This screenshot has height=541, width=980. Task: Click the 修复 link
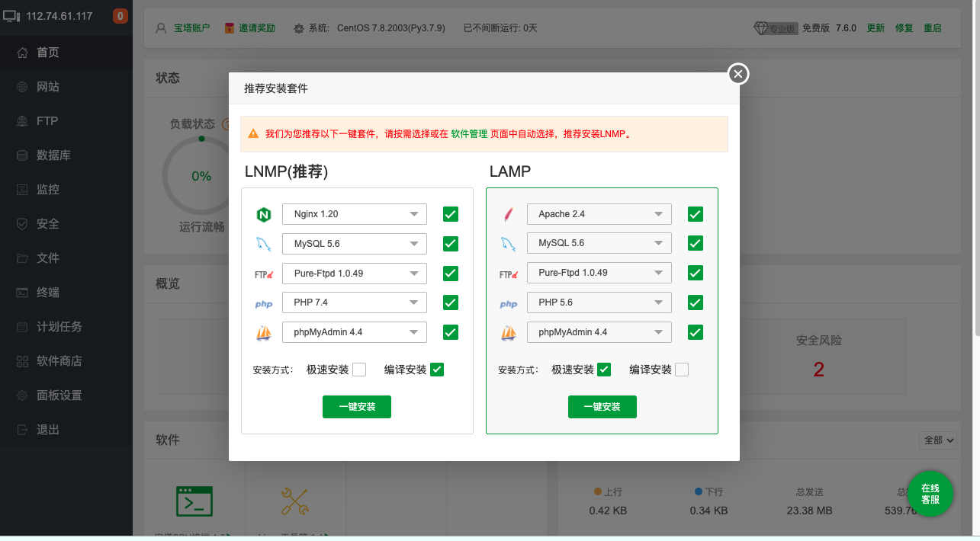(x=904, y=28)
